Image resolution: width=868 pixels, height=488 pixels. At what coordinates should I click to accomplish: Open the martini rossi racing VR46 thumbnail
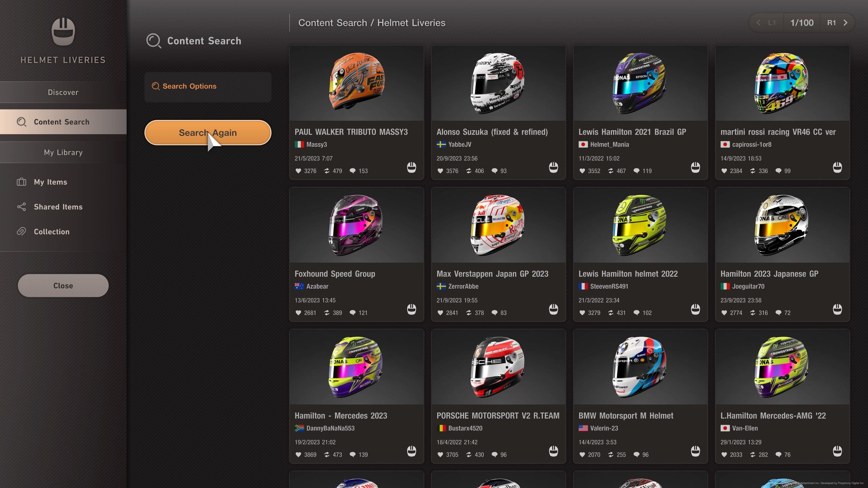point(782,83)
